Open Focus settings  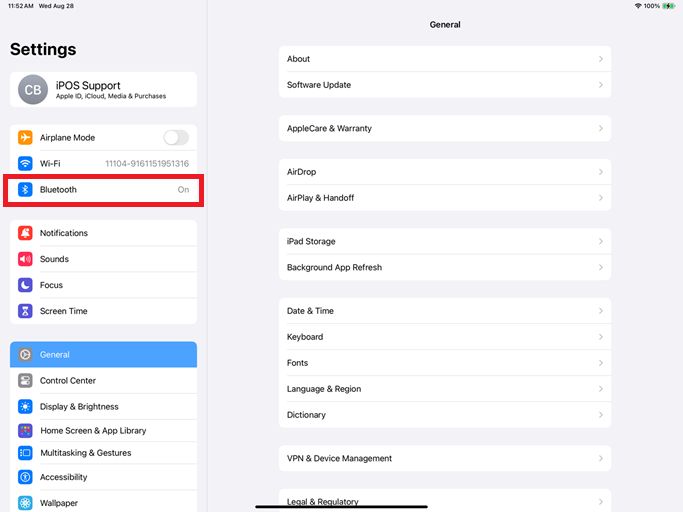[103, 285]
